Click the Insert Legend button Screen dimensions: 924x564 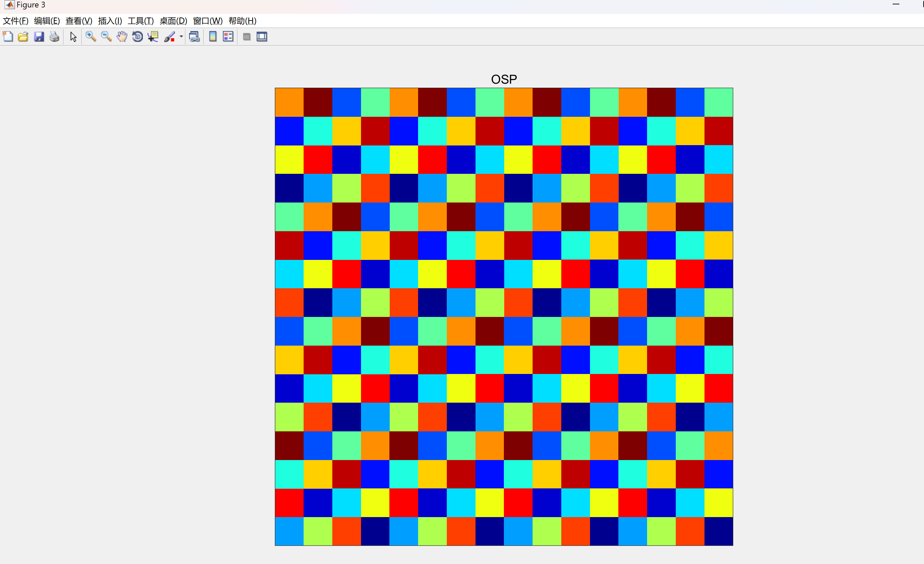228,37
